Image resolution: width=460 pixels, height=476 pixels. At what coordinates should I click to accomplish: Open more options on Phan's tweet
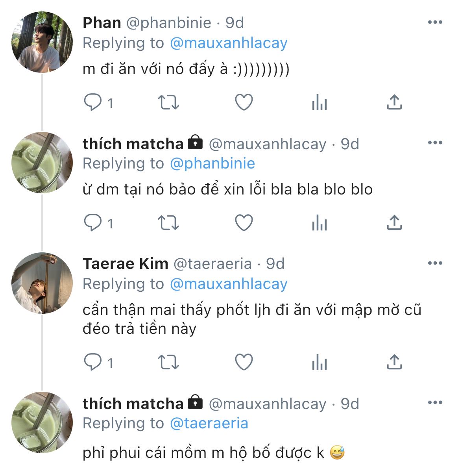pos(435,22)
